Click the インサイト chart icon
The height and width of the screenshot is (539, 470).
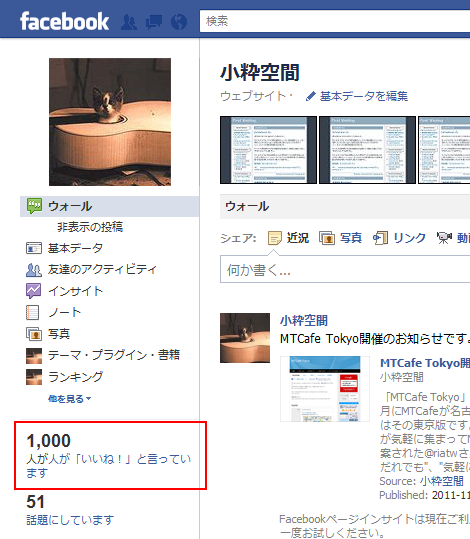tap(34, 291)
